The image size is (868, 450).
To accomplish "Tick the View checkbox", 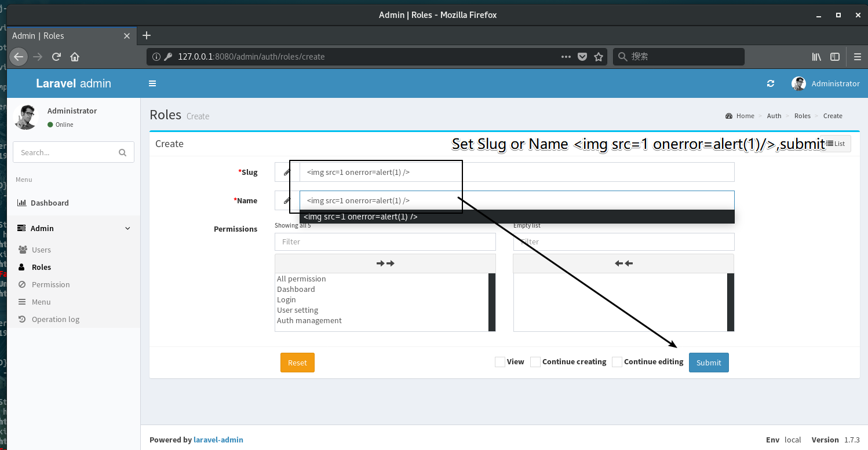I will point(499,362).
